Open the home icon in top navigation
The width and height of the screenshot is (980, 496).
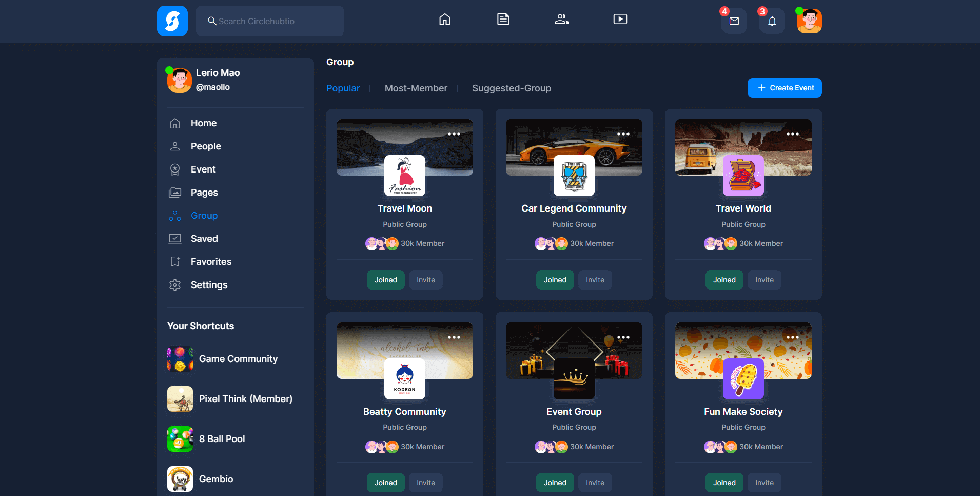pyautogui.click(x=445, y=20)
